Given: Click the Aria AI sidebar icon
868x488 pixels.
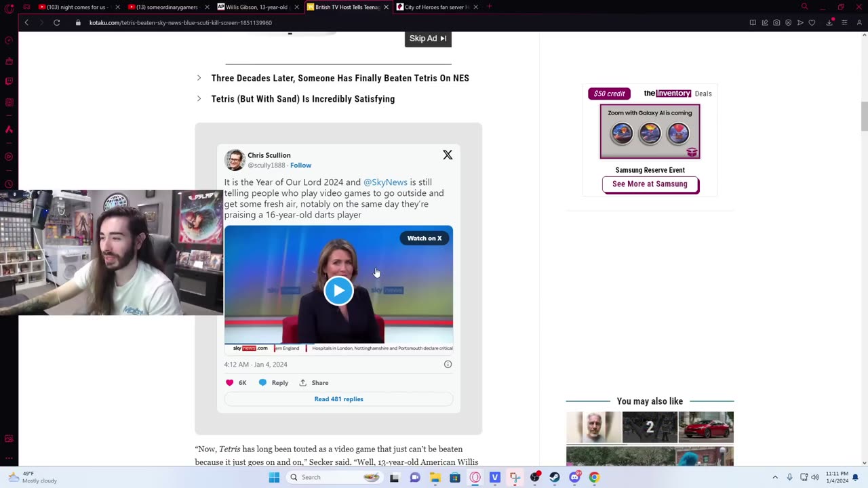Looking at the screenshot, I should pyautogui.click(x=9, y=129).
